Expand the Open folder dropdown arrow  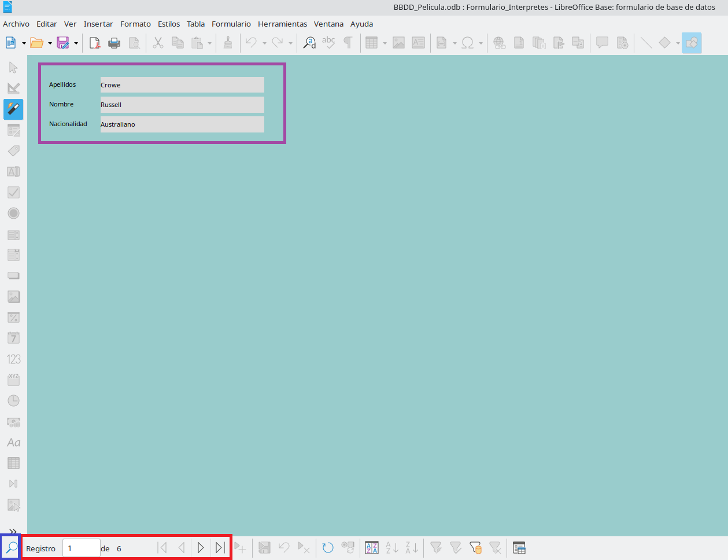coord(50,43)
